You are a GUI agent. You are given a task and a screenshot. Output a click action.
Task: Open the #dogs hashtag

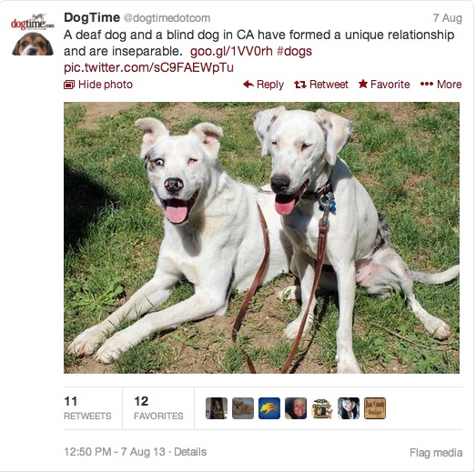point(294,51)
